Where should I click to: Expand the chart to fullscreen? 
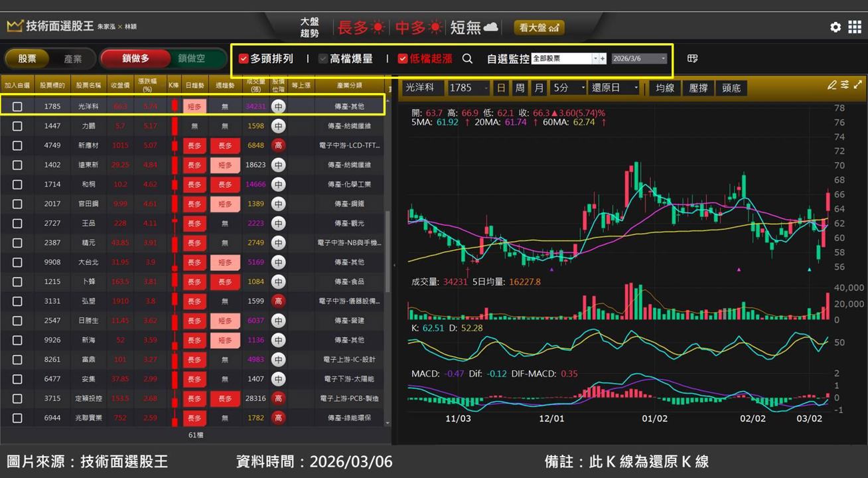[x=858, y=85]
